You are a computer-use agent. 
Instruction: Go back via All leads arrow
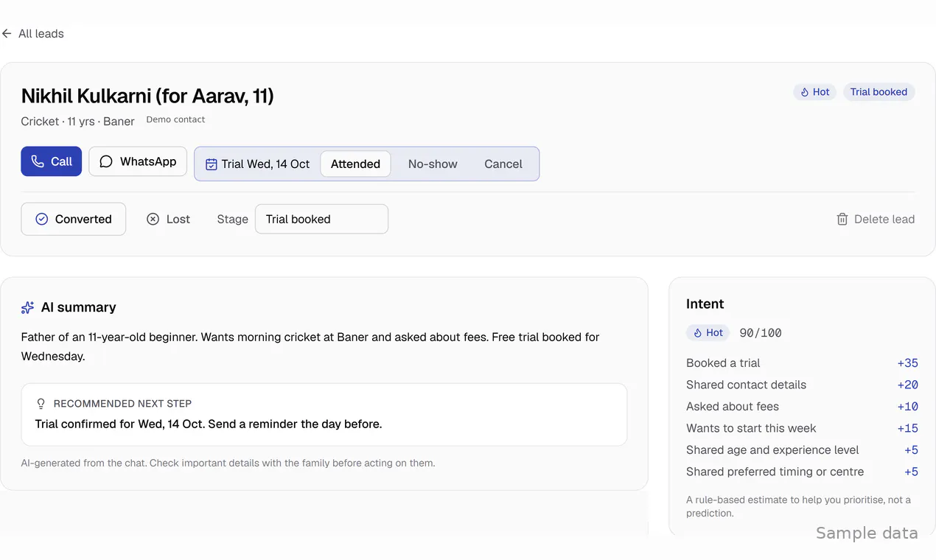(x=7, y=34)
